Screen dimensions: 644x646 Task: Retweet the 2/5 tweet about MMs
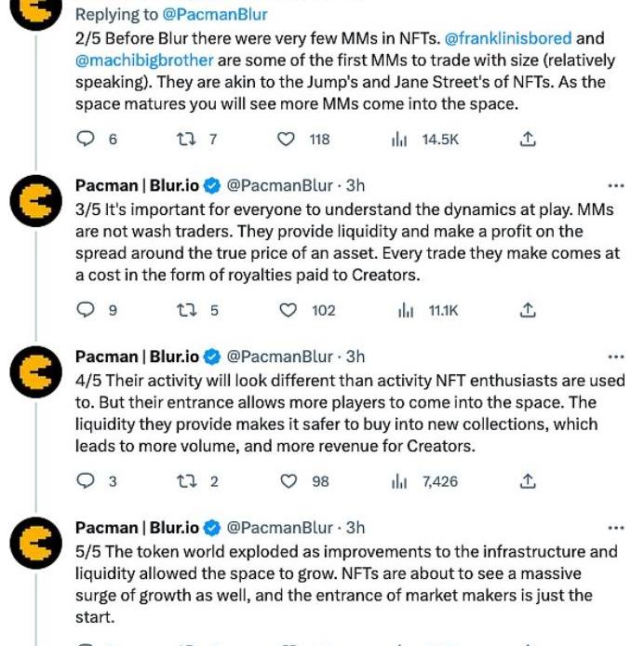(186, 140)
